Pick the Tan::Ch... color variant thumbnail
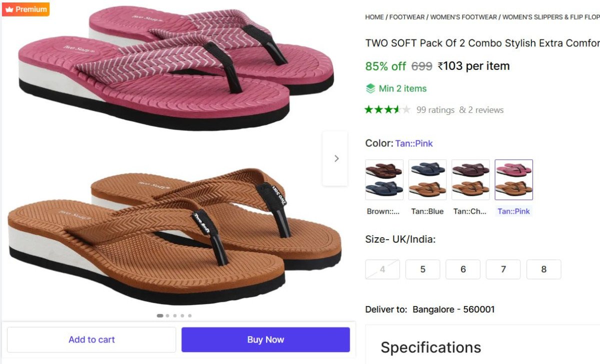This screenshot has height=364, width=600. click(470, 180)
